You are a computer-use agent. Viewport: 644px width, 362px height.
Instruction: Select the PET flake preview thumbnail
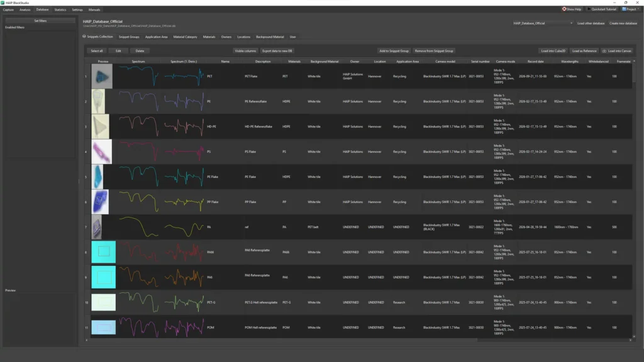(x=102, y=76)
